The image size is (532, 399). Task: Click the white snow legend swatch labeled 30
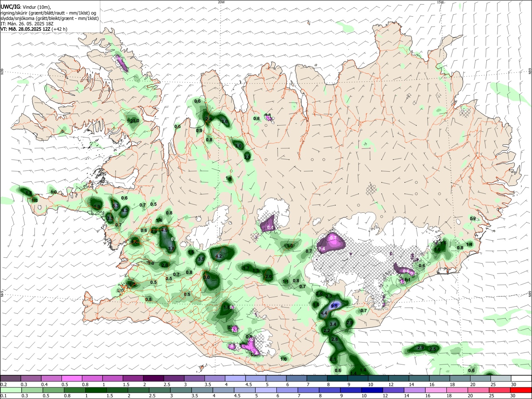pos(521,378)
